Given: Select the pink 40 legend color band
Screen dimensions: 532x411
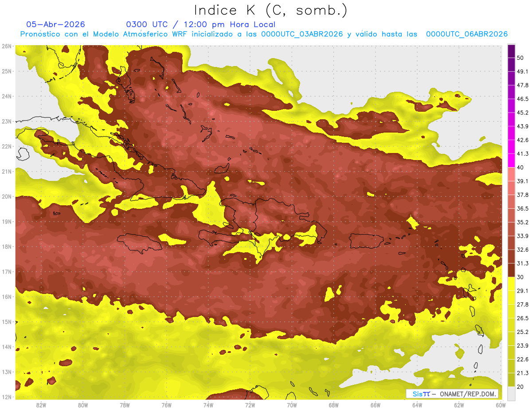Looking at the screenshot, I should point(511,174).
